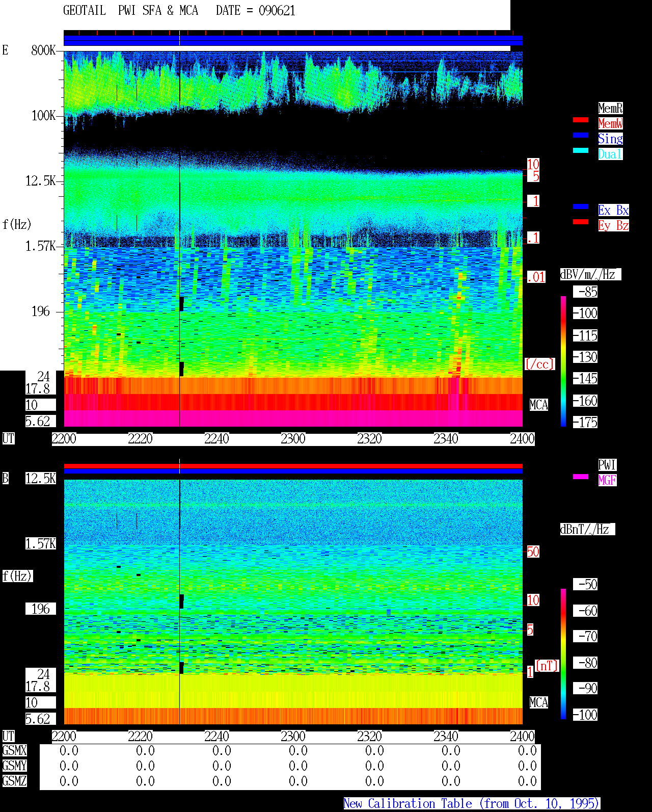Screen dimensions: 652x812
Task: Click the MemR legend label
Action: [x=610, y=108]
